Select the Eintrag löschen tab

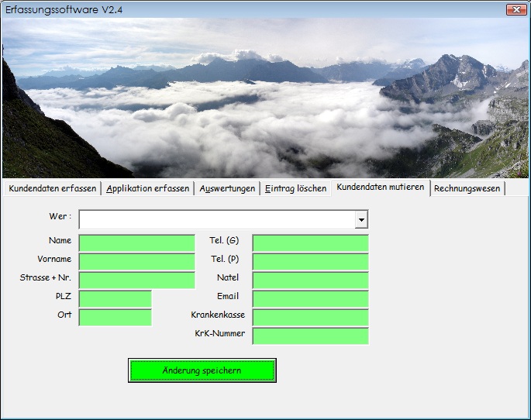(295, 189)
